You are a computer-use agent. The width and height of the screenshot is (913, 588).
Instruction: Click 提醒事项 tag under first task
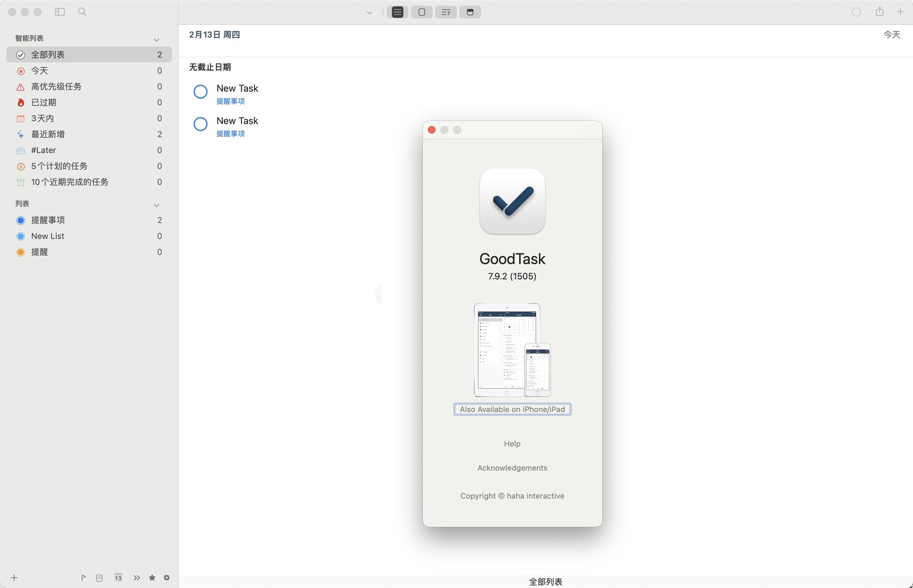point(231,101)
